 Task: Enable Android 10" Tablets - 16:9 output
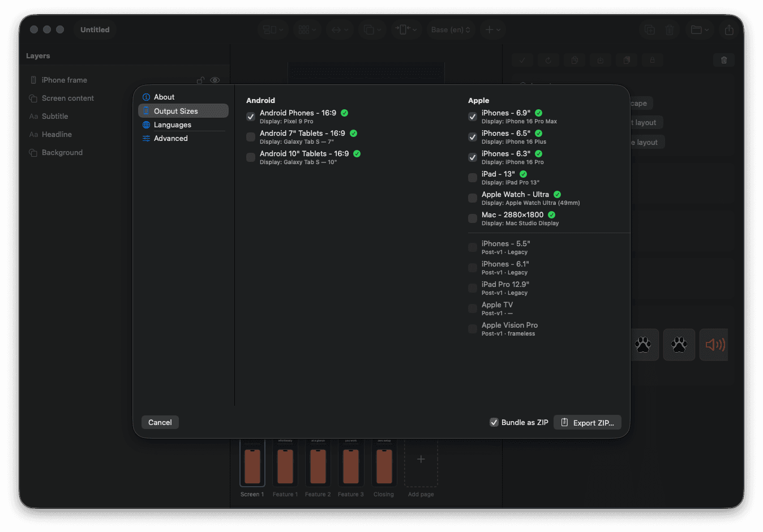point(251,157)
